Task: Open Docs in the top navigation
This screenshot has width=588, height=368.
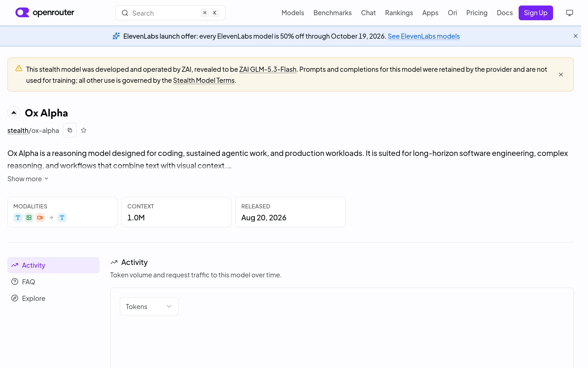Action: tap(505, 13)
